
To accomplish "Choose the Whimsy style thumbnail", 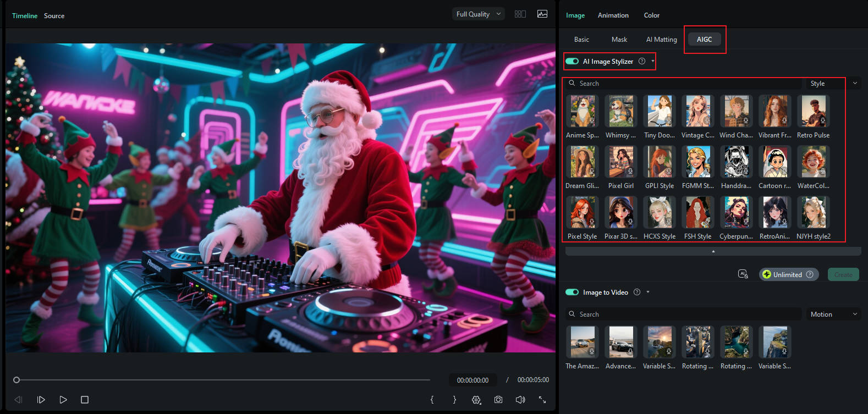I will pyautogui.click(x=621, y=111).
